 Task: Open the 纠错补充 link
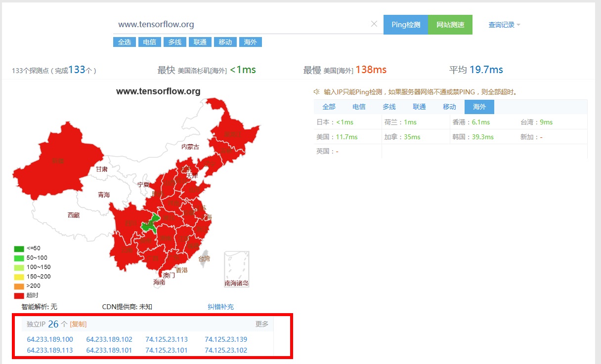[220, 307]
